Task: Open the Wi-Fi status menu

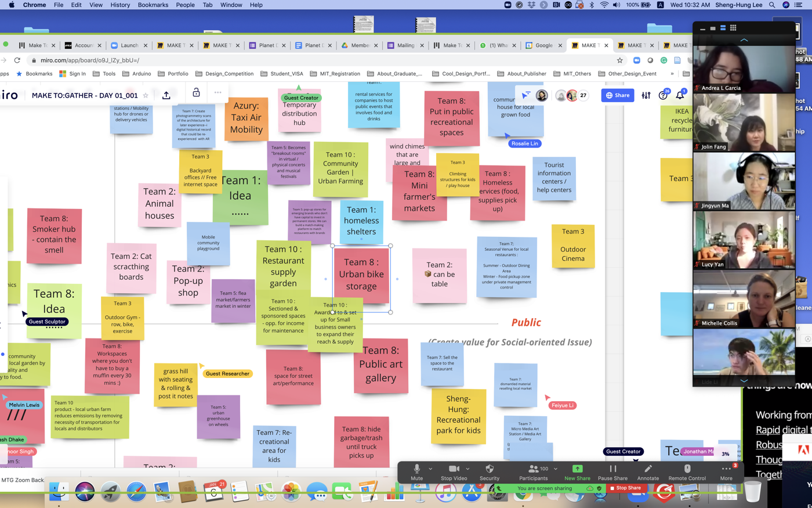Action: [x=604, y=5]
